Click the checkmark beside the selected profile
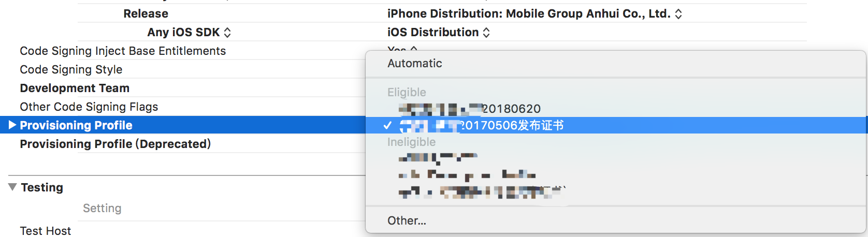The image size is (868, 237). tap(387, 126)
